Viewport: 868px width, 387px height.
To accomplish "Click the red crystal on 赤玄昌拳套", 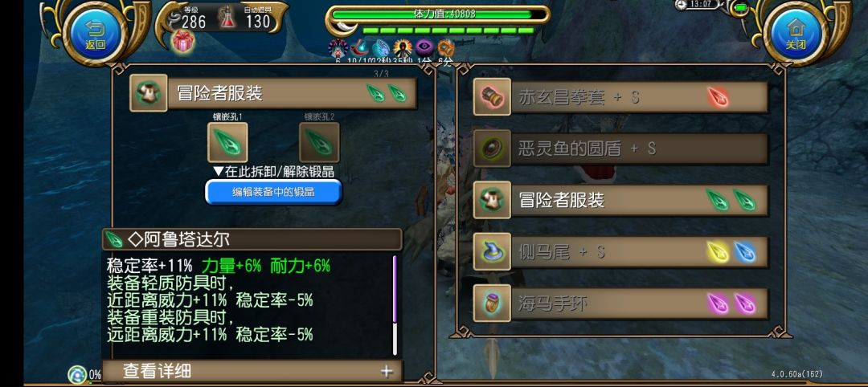I will click(718, 97).
